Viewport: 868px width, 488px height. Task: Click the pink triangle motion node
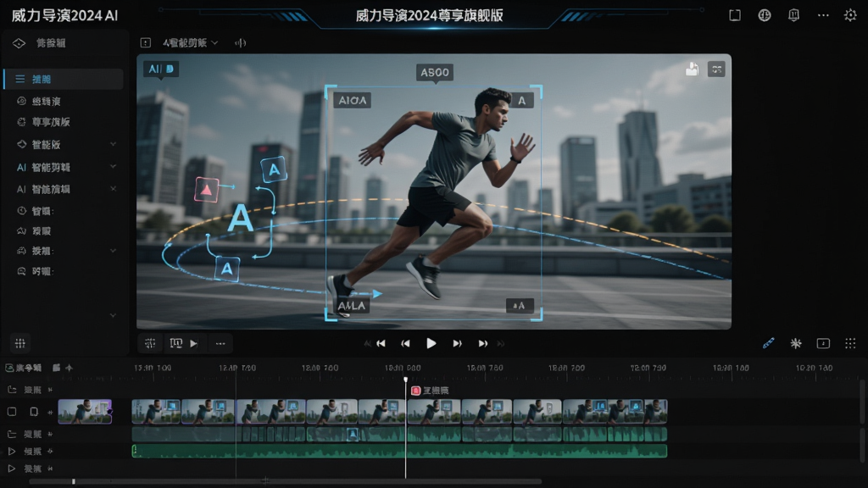[207, 190]
